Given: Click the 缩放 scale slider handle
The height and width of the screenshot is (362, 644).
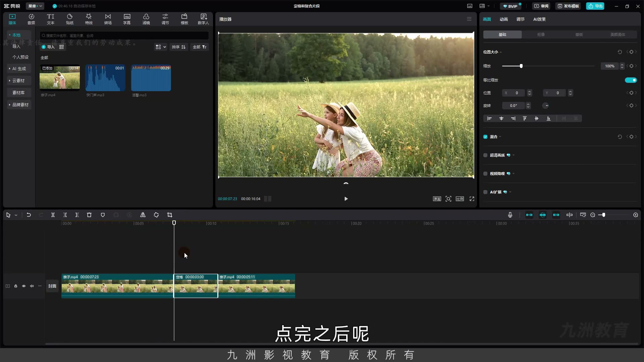Looking at the screenshot, I should tap(521, 66).
